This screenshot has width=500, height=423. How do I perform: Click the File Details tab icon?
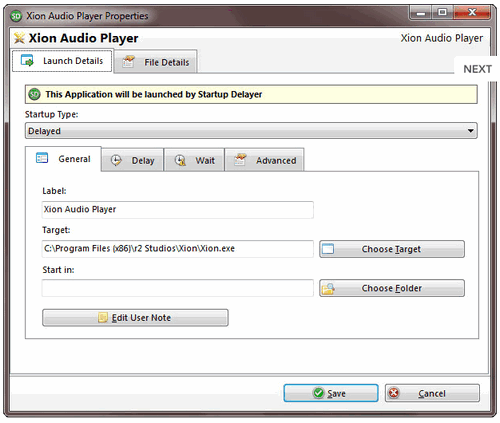point(128,62)
